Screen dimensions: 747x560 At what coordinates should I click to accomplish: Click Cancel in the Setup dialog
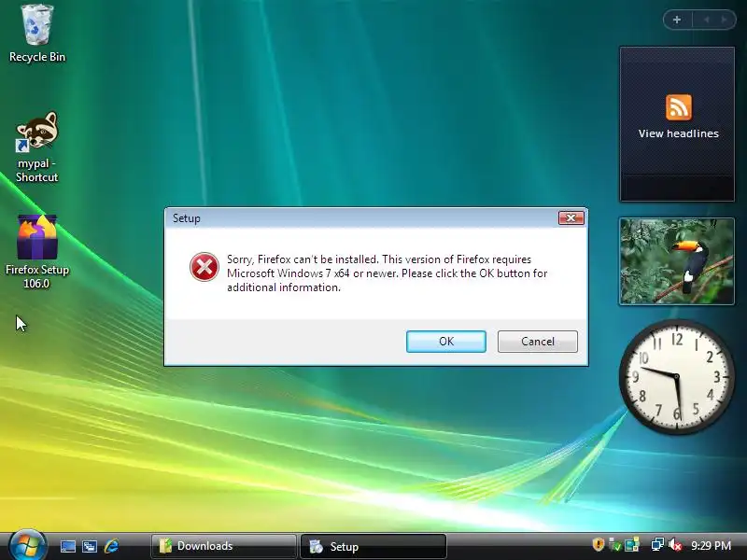[x=538, y=342]
